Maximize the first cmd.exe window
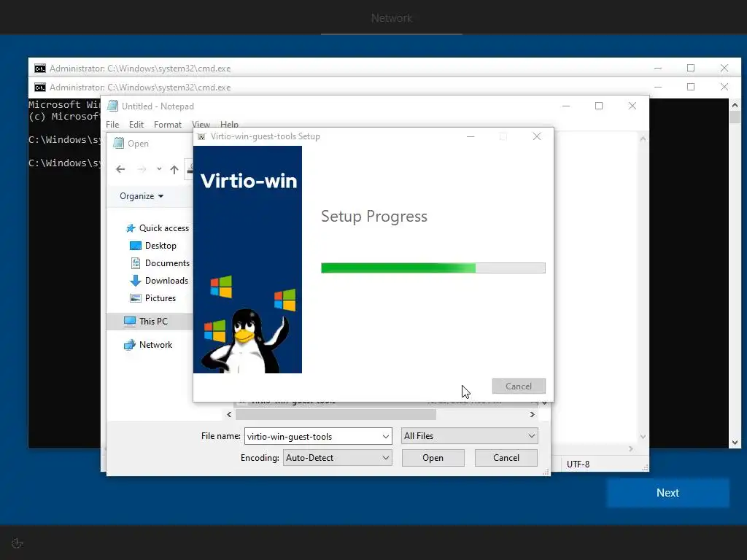Image resolution: width=747 pixels, height=560 pixels. [691, 68]
